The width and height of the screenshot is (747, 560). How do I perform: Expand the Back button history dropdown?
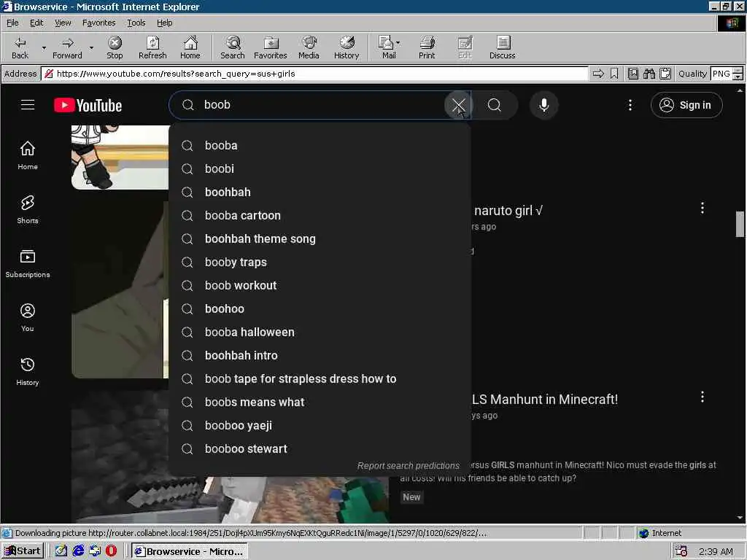44,47
